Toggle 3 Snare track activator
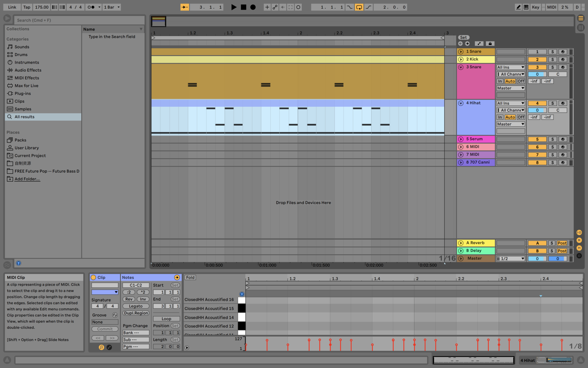The image size is (588, 368). [x=537, y=67]
